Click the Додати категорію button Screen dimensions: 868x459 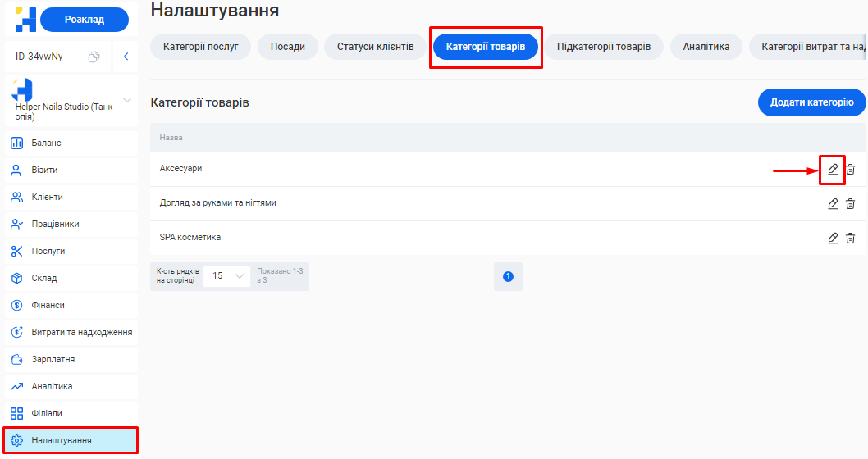[811, 102]
